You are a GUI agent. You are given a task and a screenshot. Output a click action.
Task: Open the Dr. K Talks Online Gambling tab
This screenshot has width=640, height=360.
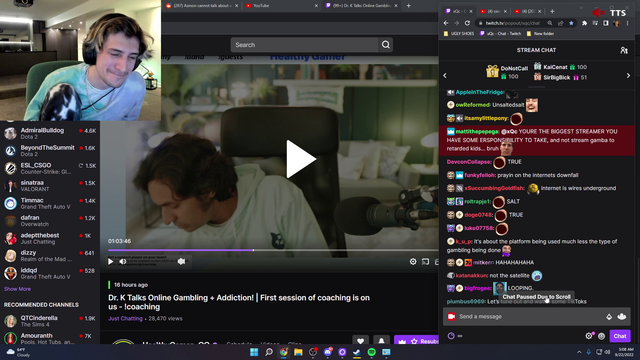[x=361, y=6]
